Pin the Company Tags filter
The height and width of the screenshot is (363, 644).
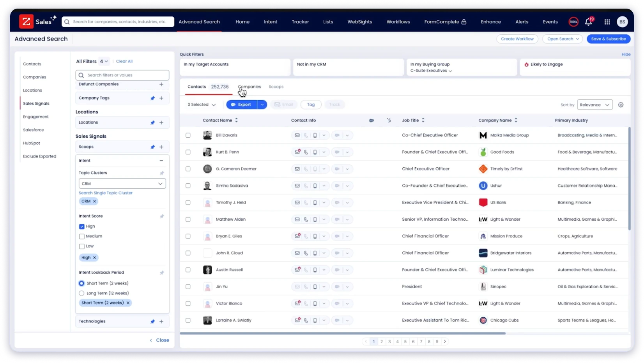click(152, 98)
